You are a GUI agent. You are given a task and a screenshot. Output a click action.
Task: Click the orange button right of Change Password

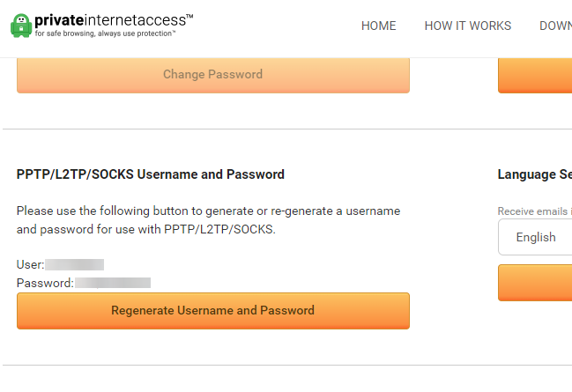click(535, 75)
